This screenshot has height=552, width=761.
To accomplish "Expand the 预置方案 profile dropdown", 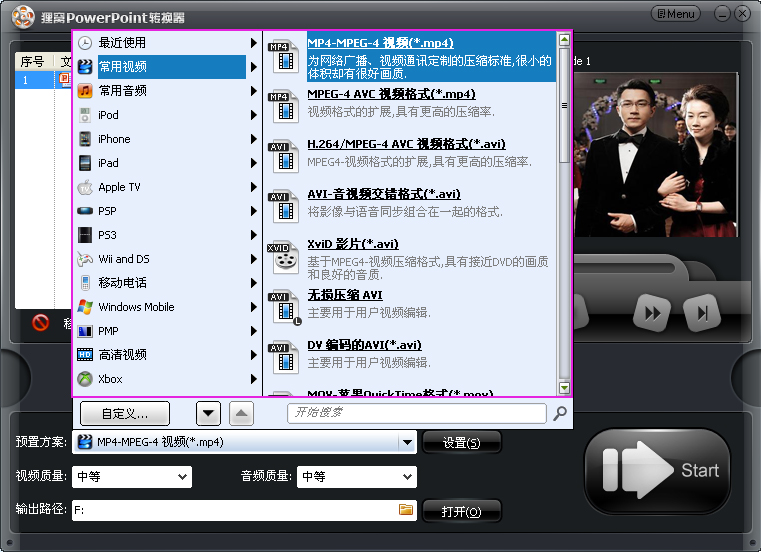I will pyautogui.click(x=406, y=442).
